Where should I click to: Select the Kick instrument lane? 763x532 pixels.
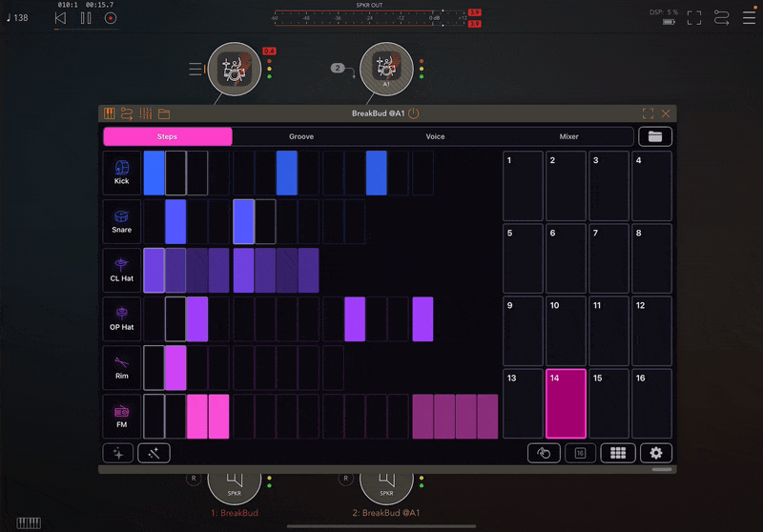122,174
